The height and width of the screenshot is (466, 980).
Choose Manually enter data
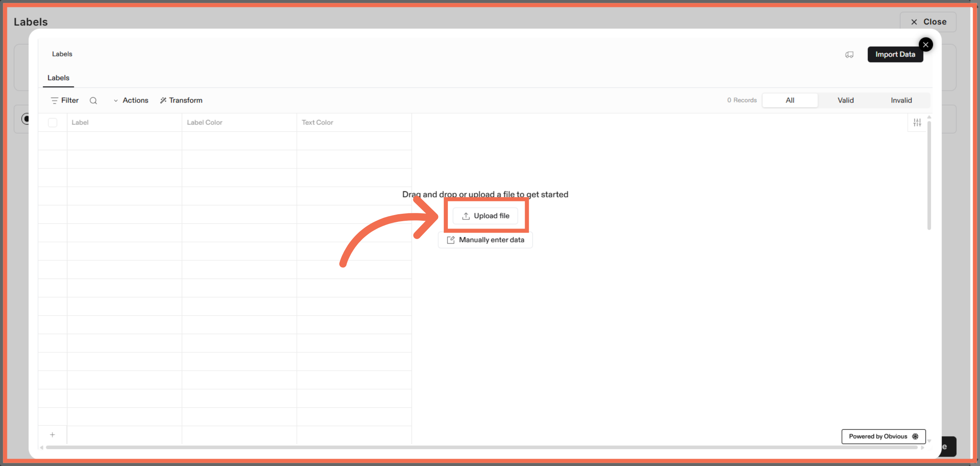point(486,240)
